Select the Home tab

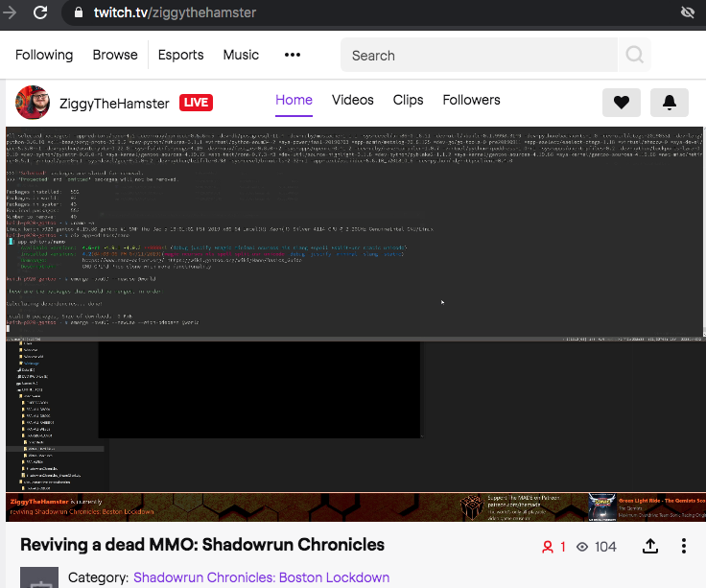click(x=294, y=100)
